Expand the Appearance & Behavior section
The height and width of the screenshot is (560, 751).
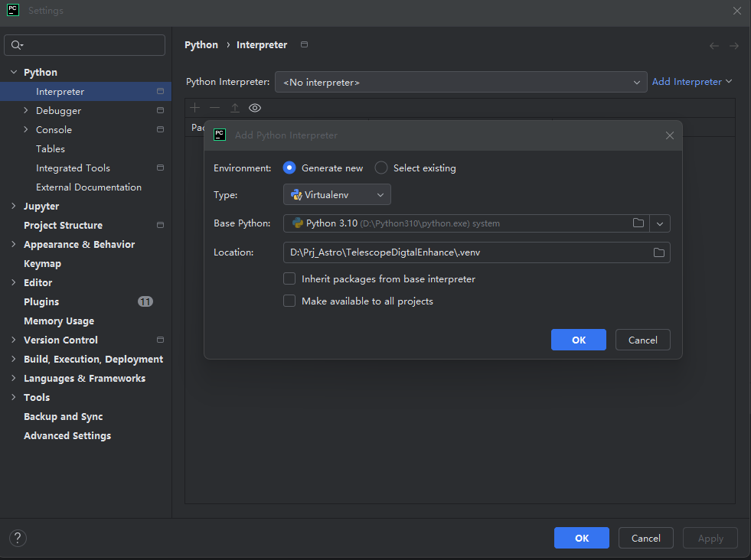point(14,244)
